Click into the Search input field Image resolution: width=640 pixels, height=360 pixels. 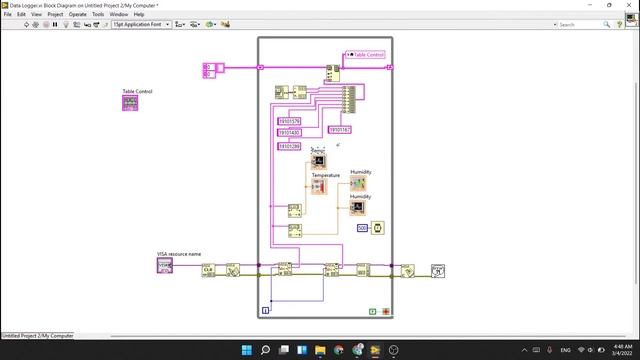(x=580, y=25)
